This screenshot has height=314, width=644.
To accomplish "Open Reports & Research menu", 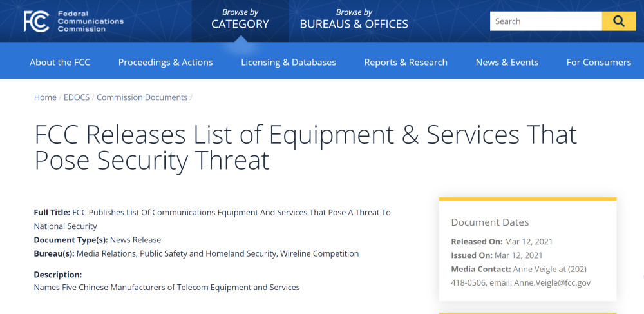I will [x=406, y=63].
